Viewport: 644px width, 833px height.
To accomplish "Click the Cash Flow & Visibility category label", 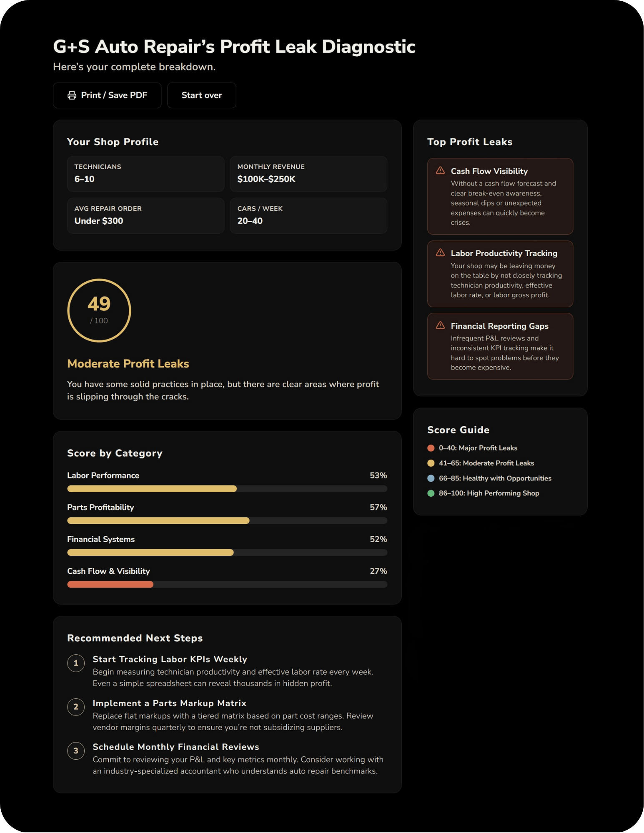I will (x=108, y=571).
